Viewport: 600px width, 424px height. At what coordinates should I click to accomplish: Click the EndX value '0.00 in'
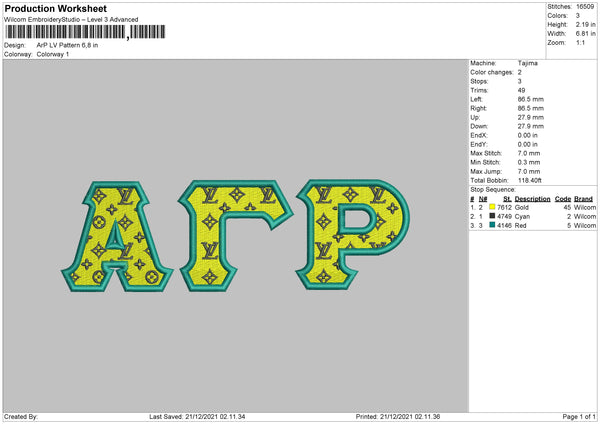click(x=528, y=135)
